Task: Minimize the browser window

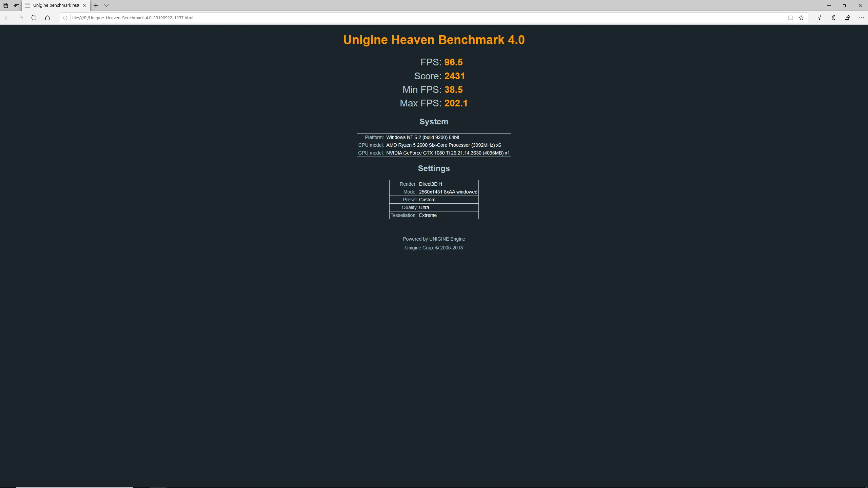Action: pos(829,5)
